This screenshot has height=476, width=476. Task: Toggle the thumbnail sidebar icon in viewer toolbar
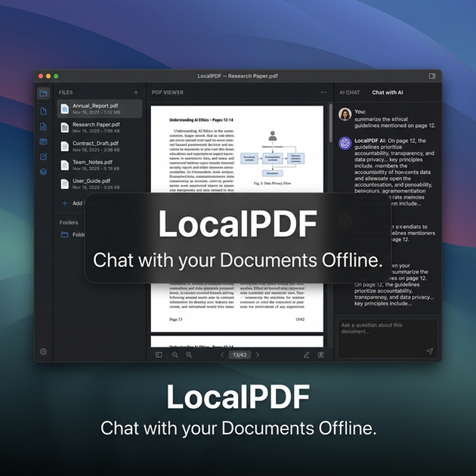point(159,354)
